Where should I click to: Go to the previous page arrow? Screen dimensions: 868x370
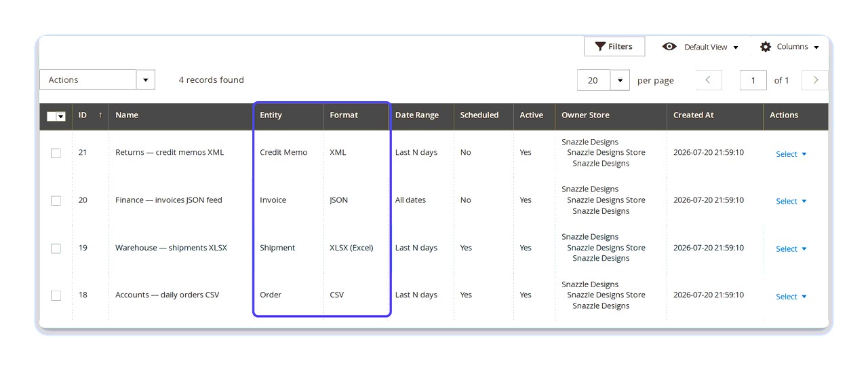click(709, 80)
